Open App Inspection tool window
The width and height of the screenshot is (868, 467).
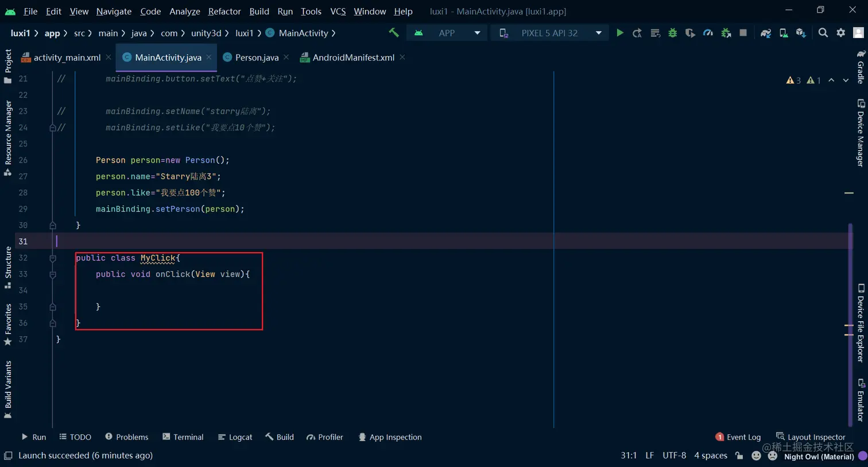(x=390, y=437)
